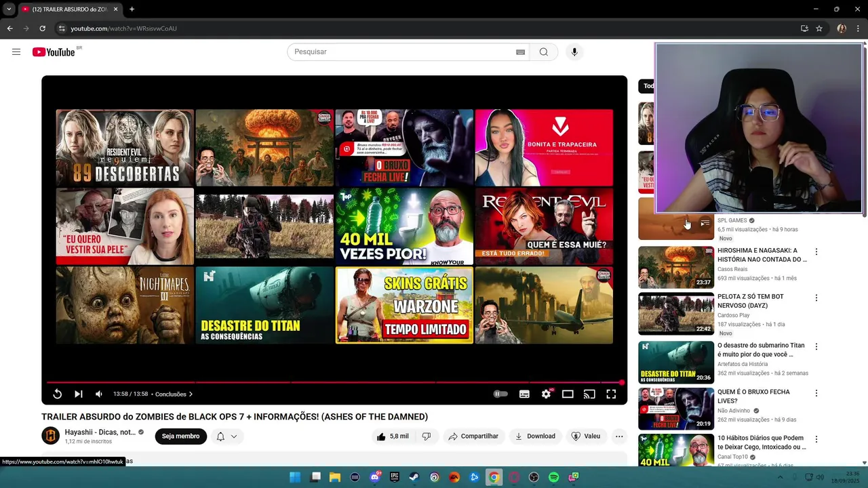Select Desastre do Titan endscreen thumbnail
Viewport: 868px width, 488px height.
(264, 305)
